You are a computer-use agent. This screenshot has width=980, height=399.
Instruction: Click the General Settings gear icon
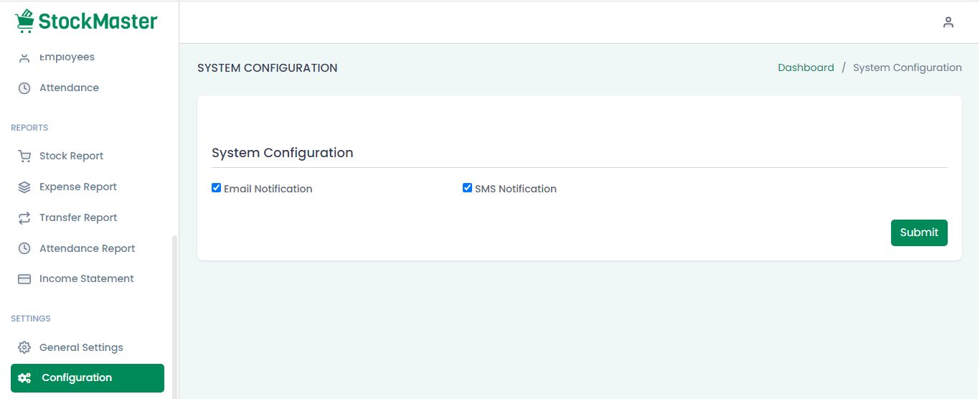(24, 348)
